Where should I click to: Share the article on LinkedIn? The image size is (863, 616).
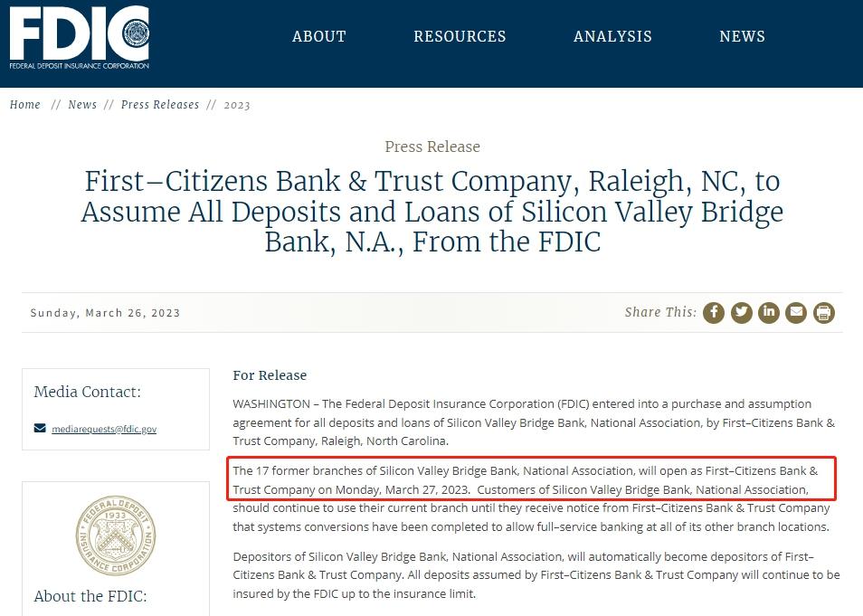[x=769, y=313]
